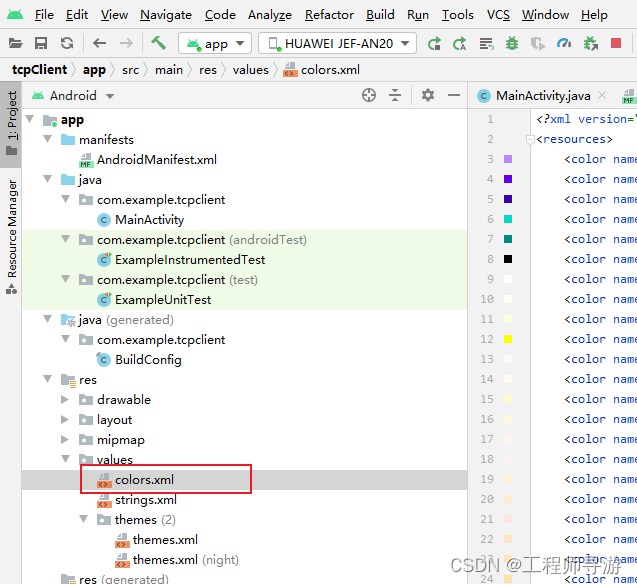Open Project panel gear settings
Image resolution: width=637 pixels, height=584 pixels.
tap(428, 95)
